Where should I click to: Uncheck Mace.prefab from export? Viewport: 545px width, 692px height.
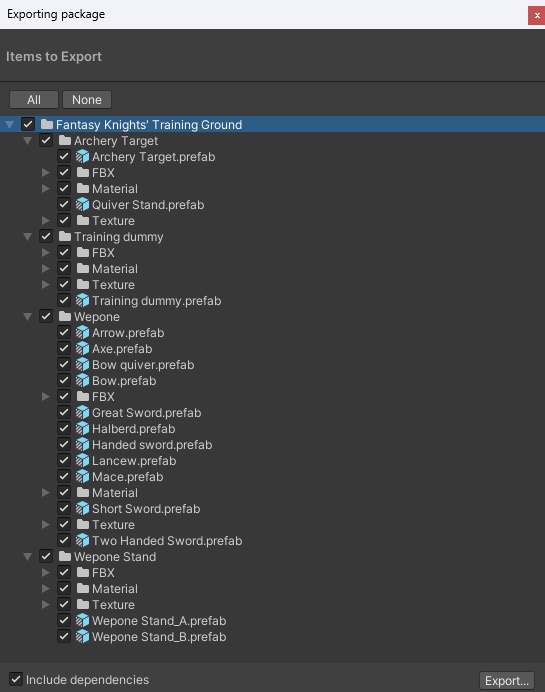[64, 476]
